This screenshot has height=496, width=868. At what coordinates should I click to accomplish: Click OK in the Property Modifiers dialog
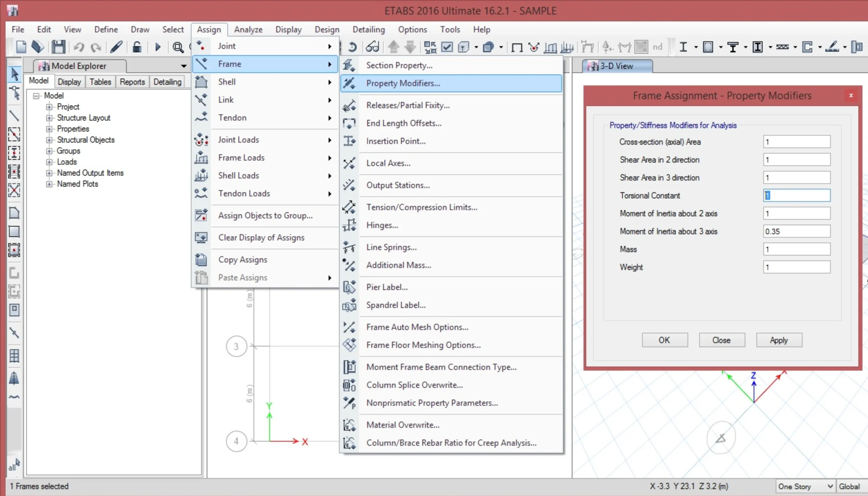664,340
